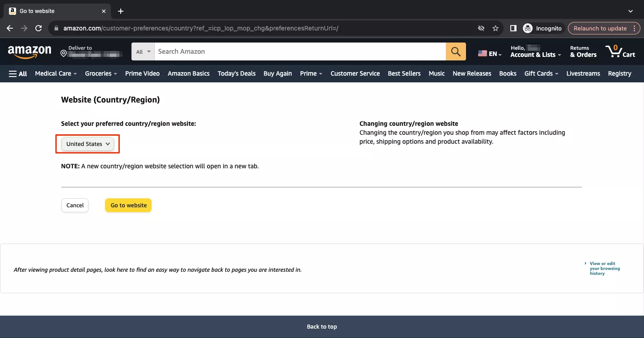Open the All hamburger menu

click(18, 73)
